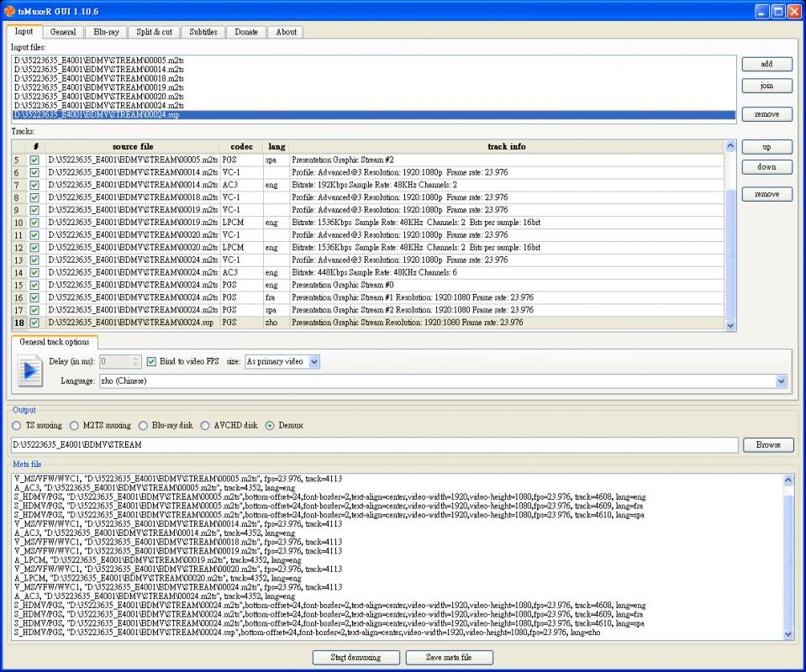This screenshot has height=672, width=806.
Task: Click the join button
Action: point(766,87)
